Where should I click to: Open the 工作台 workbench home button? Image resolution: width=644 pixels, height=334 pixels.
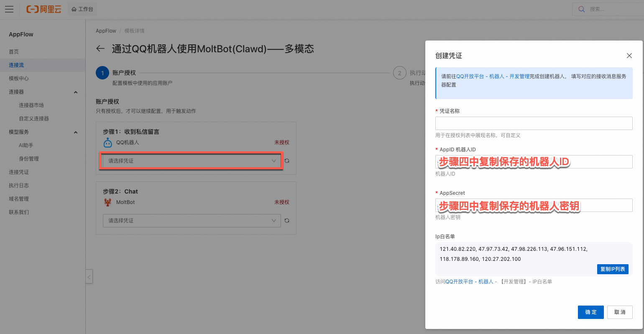click(82, 9)
